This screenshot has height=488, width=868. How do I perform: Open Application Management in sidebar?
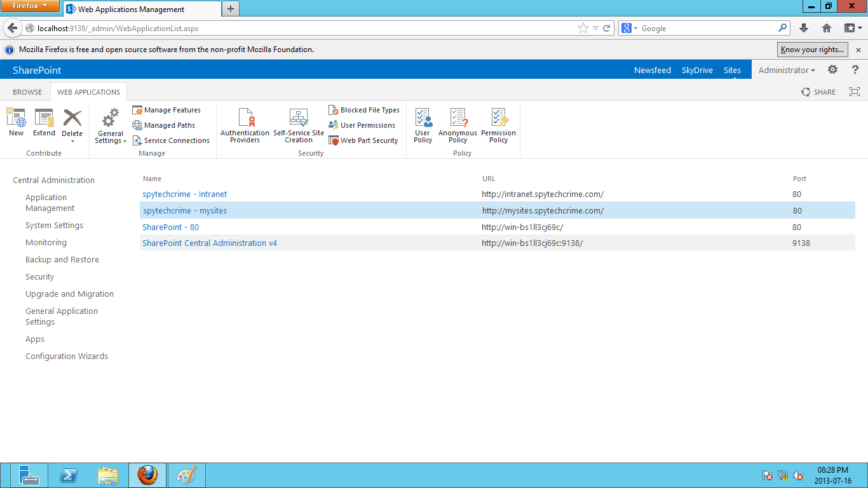tap(50, 203)
